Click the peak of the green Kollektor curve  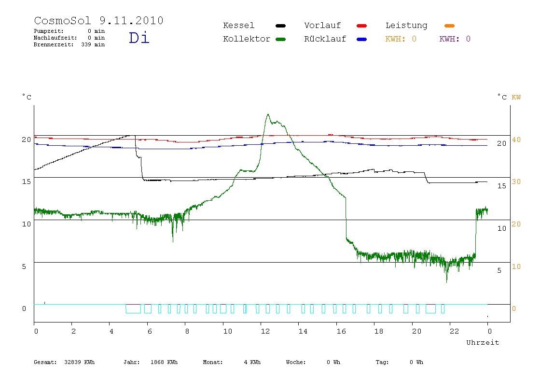pos(268,114)
